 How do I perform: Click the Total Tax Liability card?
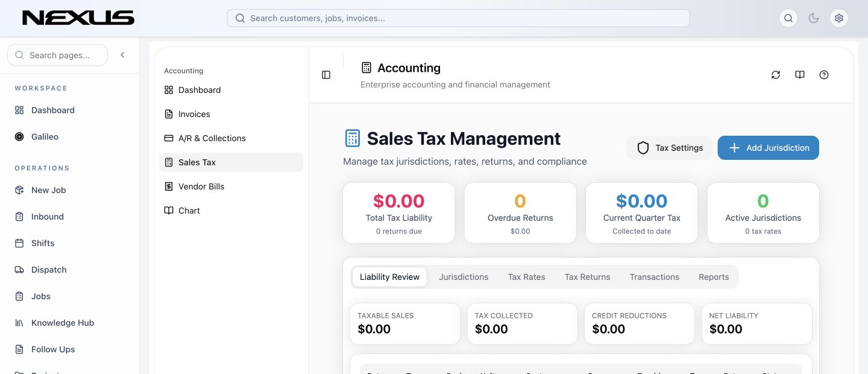coord(398,213)
